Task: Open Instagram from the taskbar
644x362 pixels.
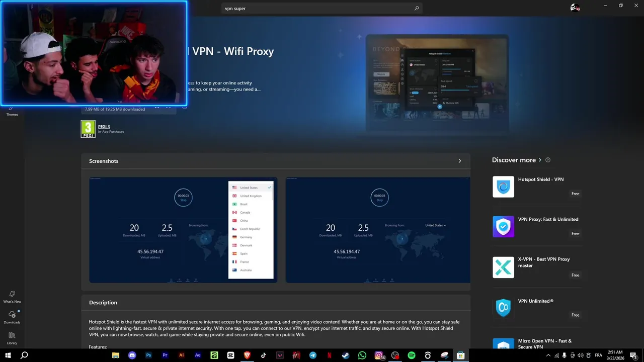Action: (x=379, y=355)
